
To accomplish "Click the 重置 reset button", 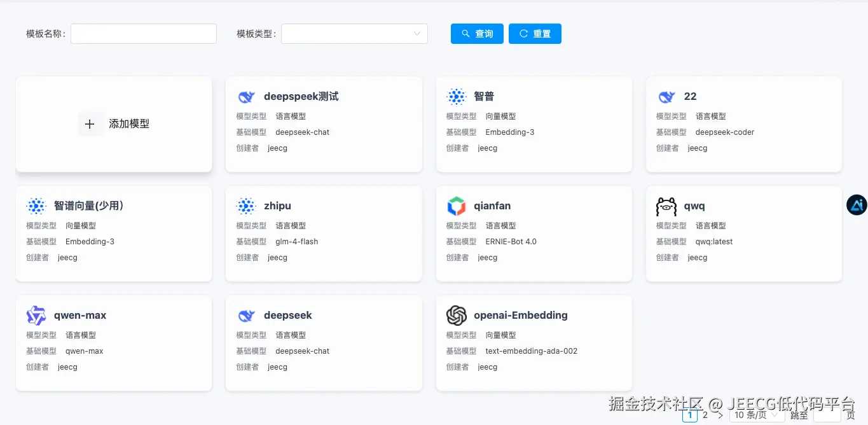I will pos(535,34).
